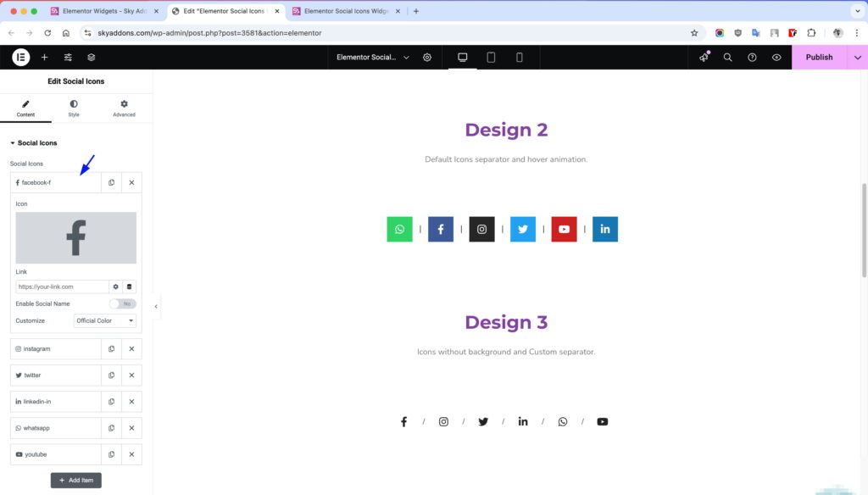Click the Publish button
Screen dimensions: 868x495
pyautogui.click(x=819, y=57)
